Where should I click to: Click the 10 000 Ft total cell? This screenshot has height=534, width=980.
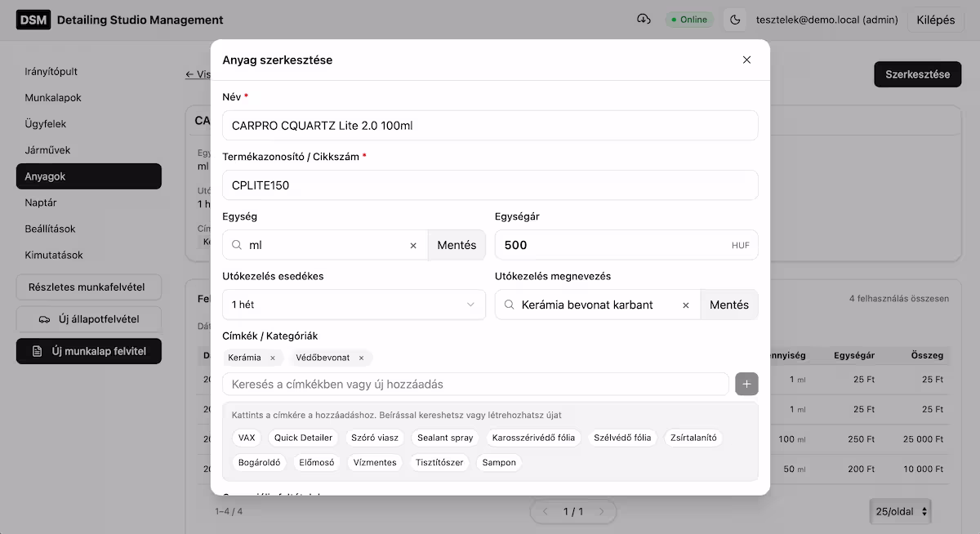tap(924, 469)
